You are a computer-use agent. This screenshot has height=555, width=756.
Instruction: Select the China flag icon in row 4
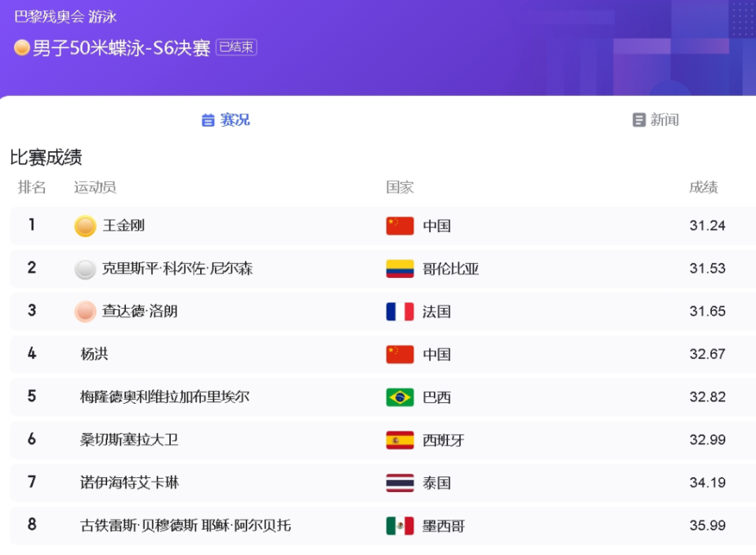point(398,354)
